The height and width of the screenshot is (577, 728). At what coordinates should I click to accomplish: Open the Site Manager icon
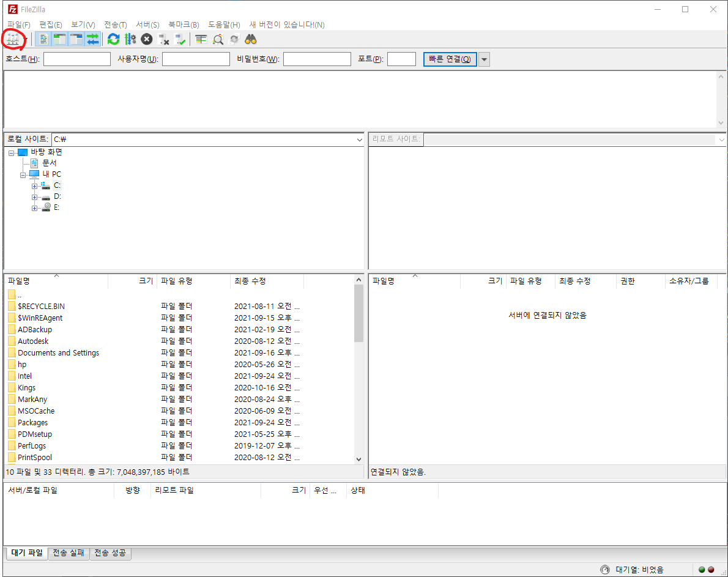pyautogui.click(x=12, y=39)
